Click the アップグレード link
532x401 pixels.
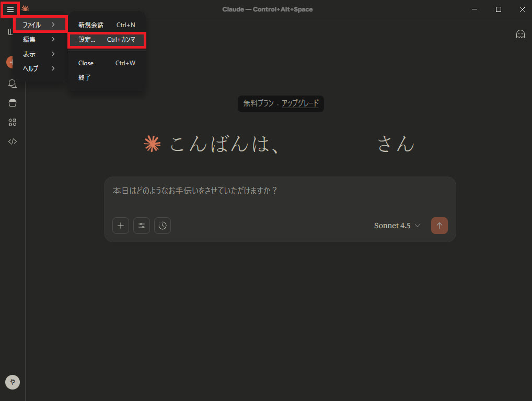[300, 103]
